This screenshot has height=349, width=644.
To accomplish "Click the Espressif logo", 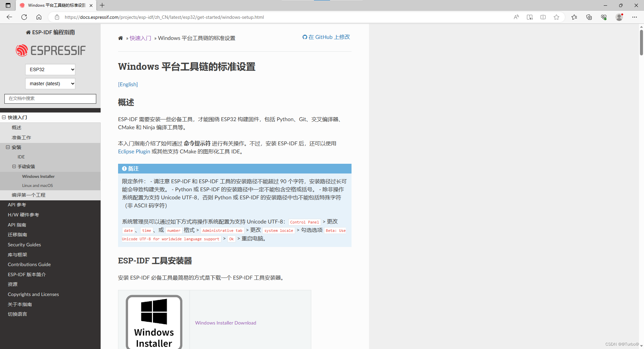I will click(50, 50).
